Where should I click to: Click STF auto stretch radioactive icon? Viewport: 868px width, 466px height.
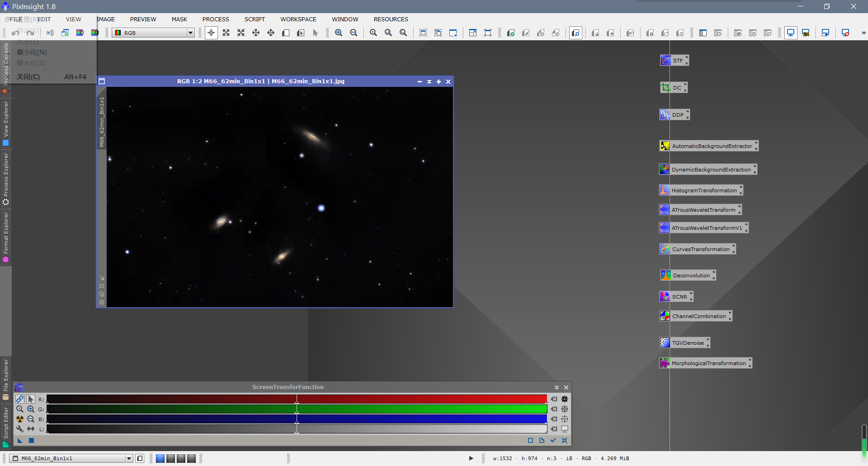coord(20,419)
